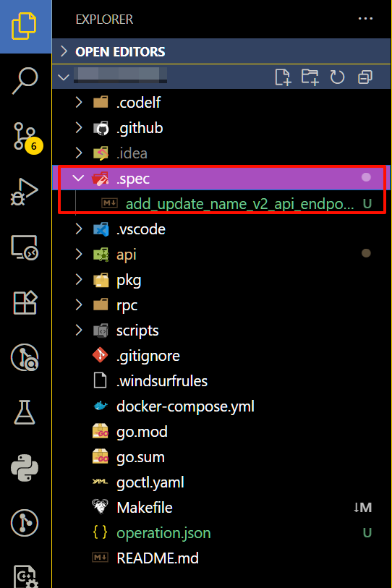This screenshot has height=588, width=392.
Task: Open the Python panel in activity bar
Action: click(x=25, y=468)
